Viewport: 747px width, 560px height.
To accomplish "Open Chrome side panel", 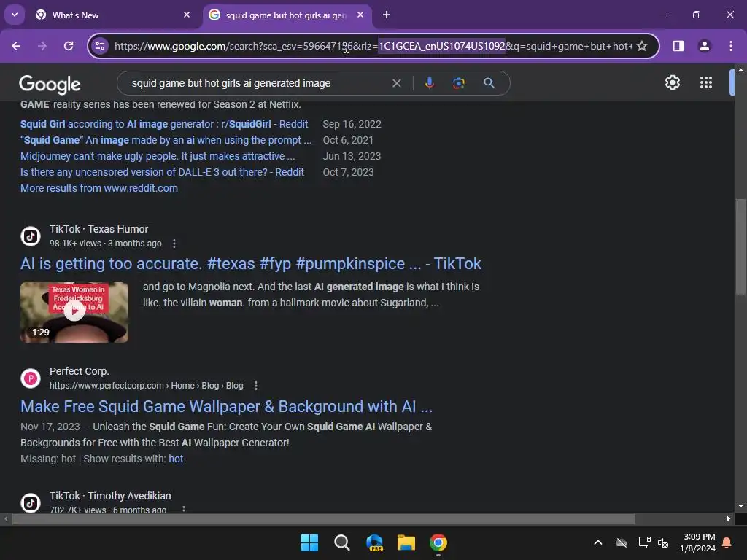I will click(x=678, y=46).
